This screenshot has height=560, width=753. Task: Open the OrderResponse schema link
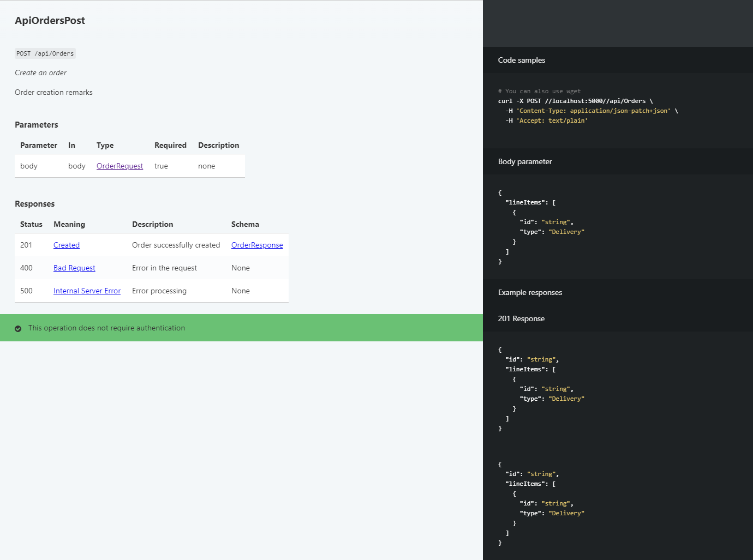[256, 245]
